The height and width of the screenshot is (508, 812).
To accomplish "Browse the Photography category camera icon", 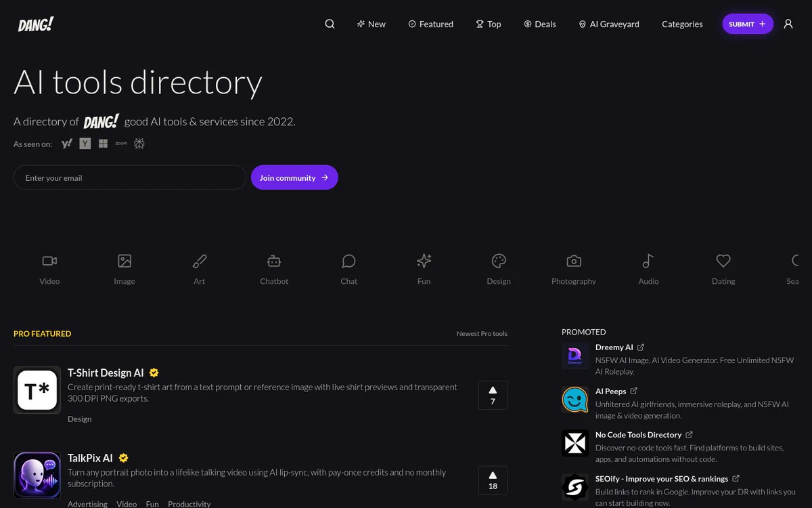I will point(574,261).
